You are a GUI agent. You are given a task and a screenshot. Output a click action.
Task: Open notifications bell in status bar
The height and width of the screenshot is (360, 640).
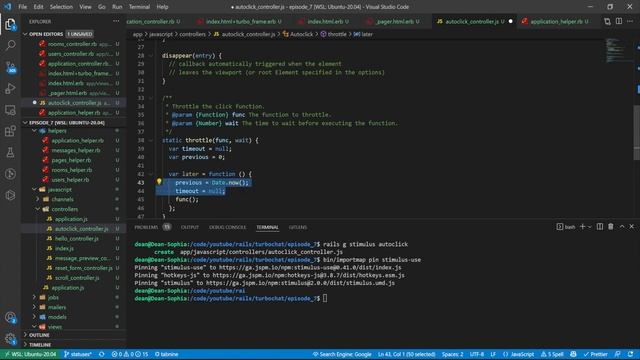click(x=631, y=354)
